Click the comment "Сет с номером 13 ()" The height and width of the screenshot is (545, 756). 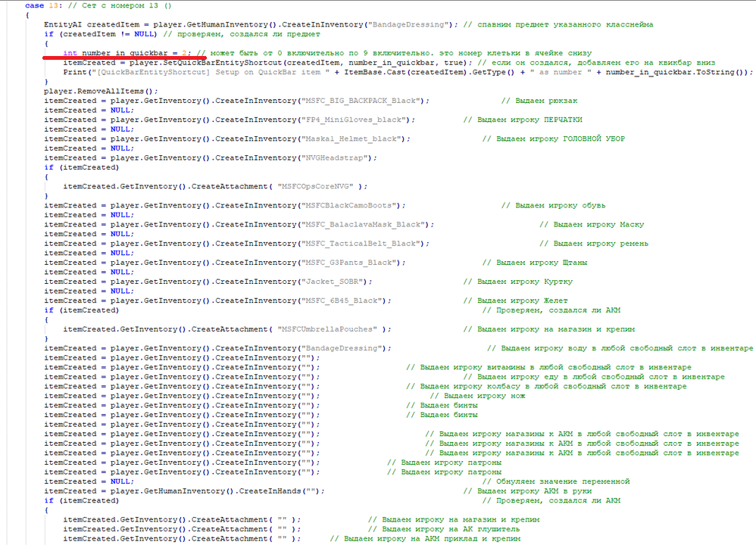pos(120,5)
